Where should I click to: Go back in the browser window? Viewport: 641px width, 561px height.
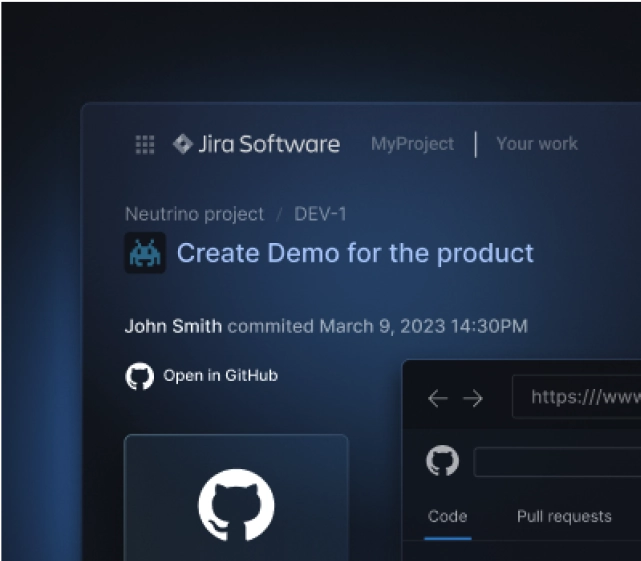click(x=438, y=398)
